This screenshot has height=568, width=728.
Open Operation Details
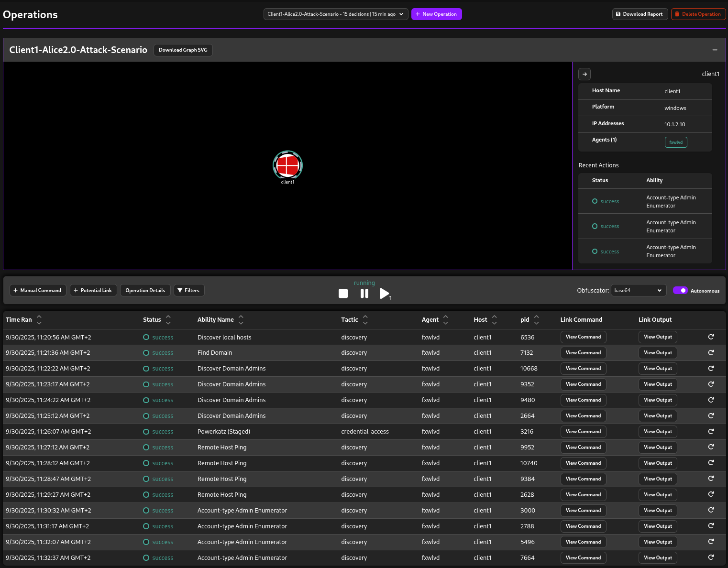coord(145,291)
